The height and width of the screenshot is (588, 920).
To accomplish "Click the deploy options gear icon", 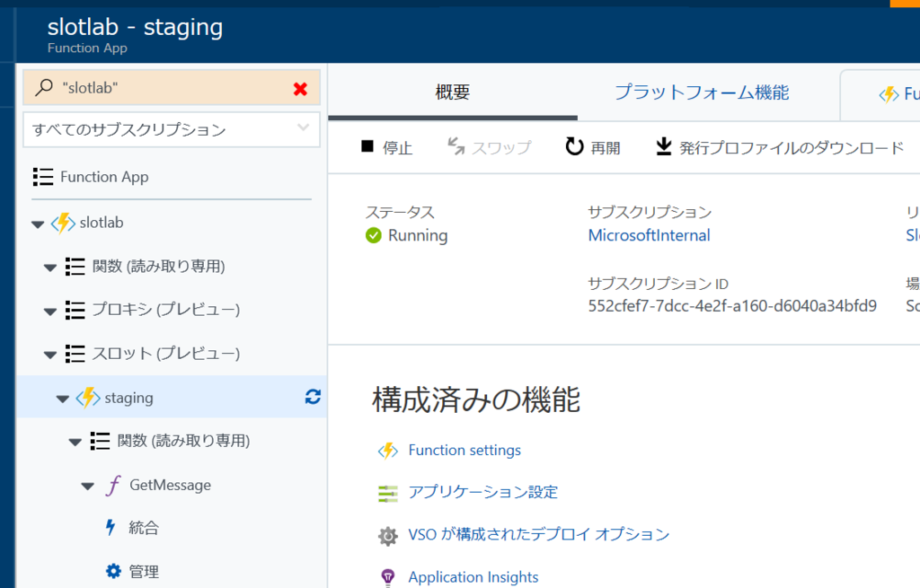I will (388, 536).
